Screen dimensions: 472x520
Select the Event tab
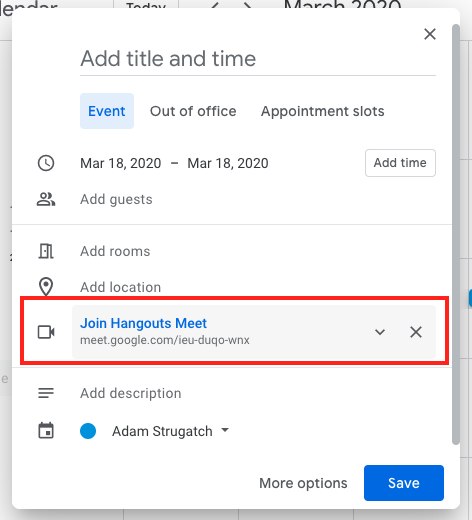[x=107, y=111]
